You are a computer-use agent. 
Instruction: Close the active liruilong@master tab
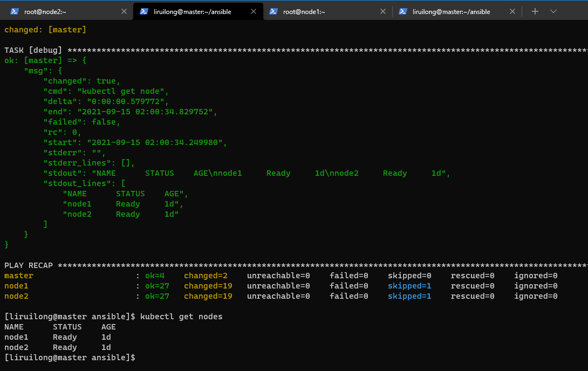click(254, 12)
